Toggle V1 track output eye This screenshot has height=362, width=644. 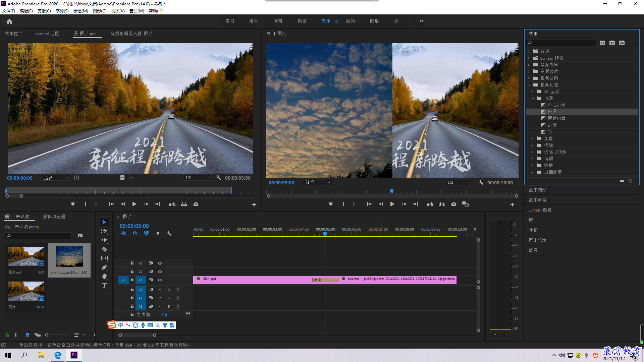(160, 280)
